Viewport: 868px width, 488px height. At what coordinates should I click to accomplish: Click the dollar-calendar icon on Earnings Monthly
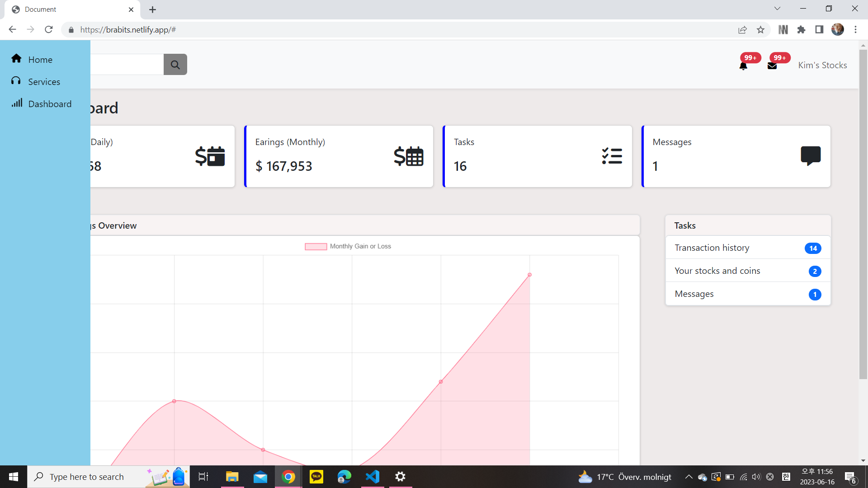coord(409,156)
